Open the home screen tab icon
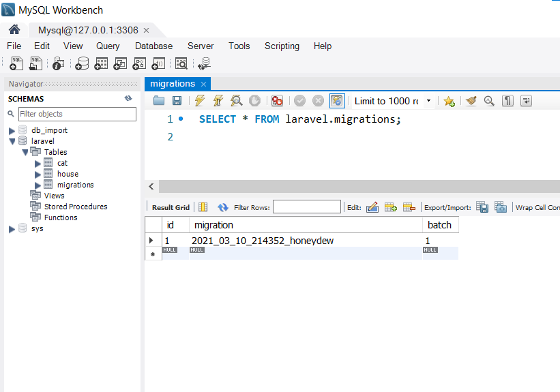 (14, 29)
